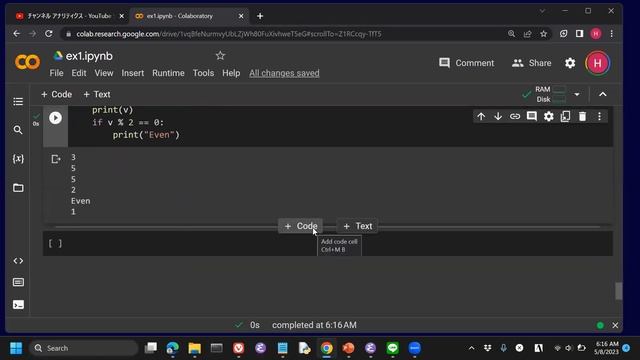Bookmark this page star icon
This screenshot has height=360, width=640.
(543, 34)
